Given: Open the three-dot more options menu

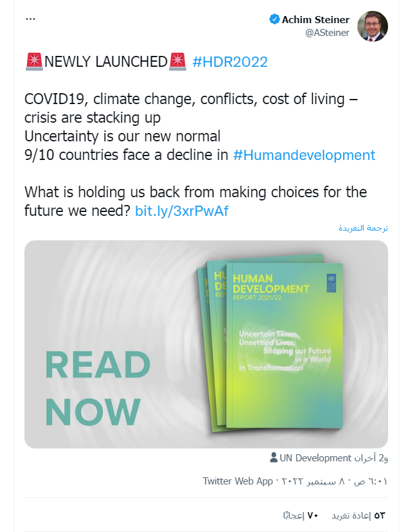Looking at the screenshot, I should 31,19.
